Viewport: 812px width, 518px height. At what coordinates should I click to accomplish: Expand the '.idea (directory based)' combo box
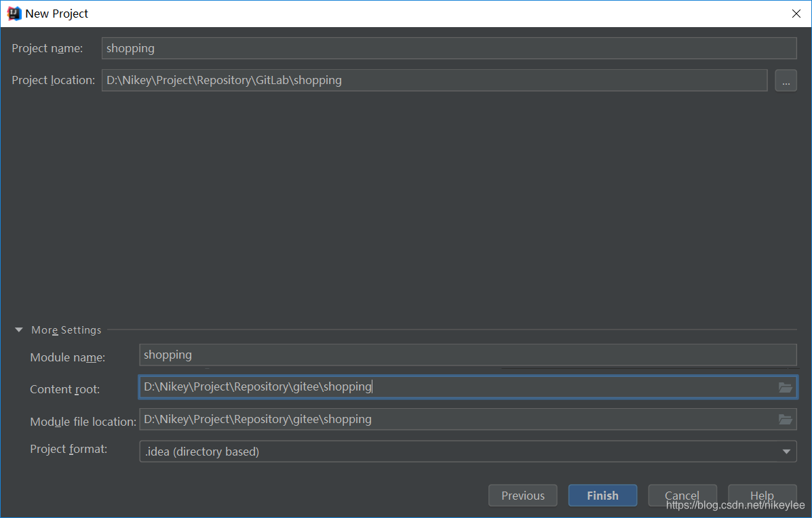pyautogui.click(x=786, y=451)
